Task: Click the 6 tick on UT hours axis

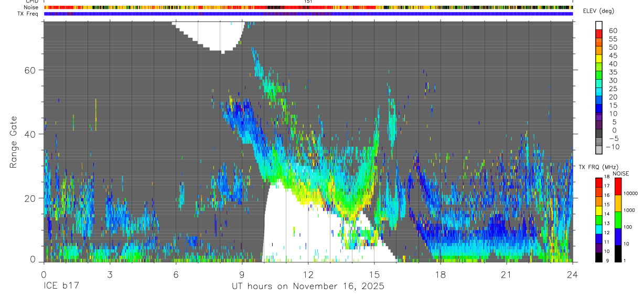Action: coord(176,274)
